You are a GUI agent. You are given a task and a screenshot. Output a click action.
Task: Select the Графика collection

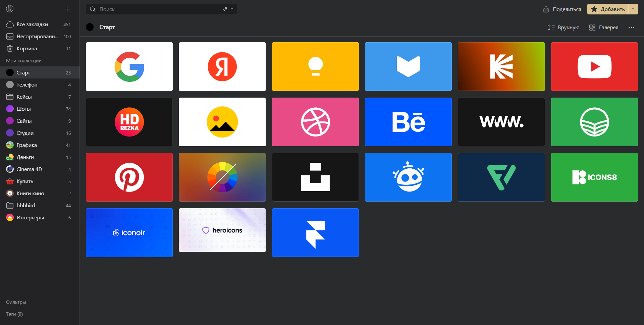[x=40, y=145]
